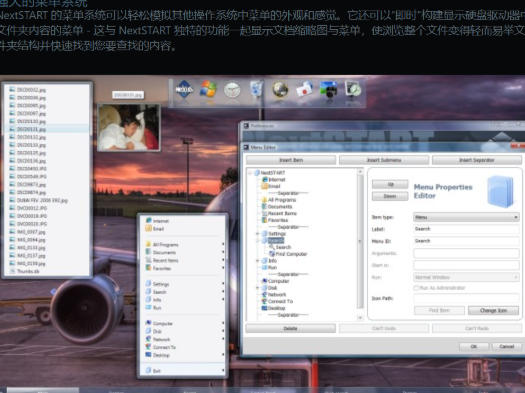The height and width of the screenshot is (393, 525).
Task: Toggle Run As Administrator checkbox
Action: point(416,288)
